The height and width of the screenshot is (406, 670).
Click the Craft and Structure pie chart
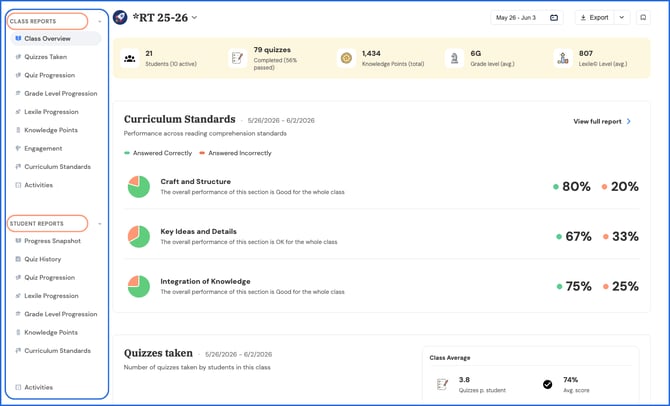[x=139, y=187]
